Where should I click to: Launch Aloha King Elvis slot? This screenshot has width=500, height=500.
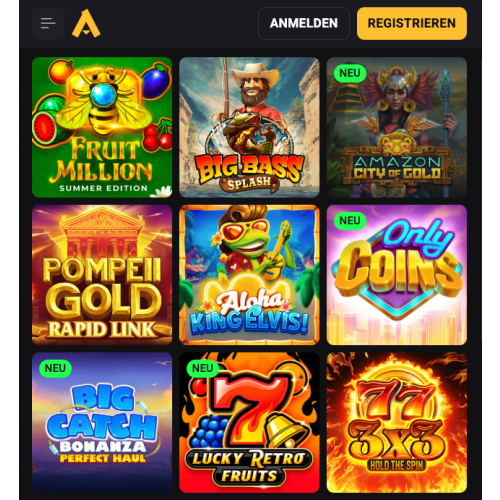point(249,275)
